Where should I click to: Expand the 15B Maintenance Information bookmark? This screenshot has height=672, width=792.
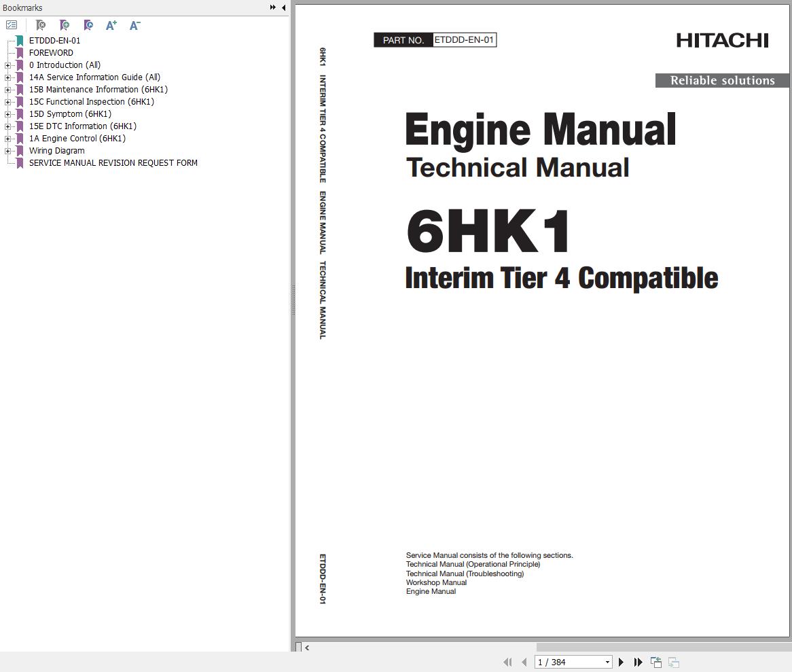[7, 90]
